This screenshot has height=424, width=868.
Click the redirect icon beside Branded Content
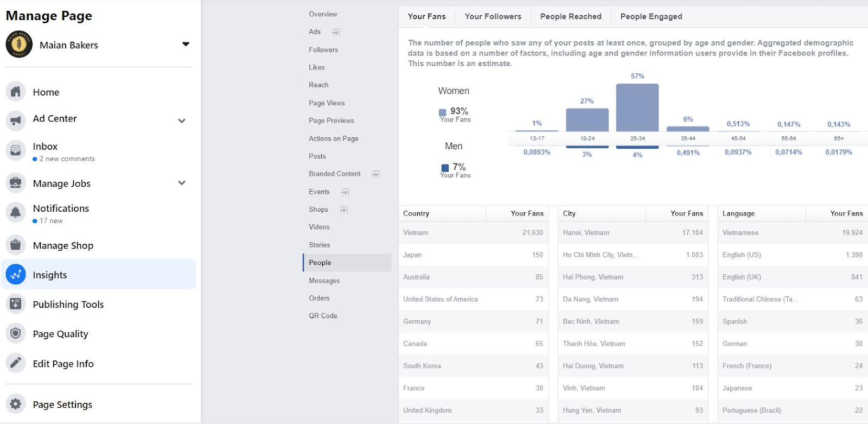(375, 174)
